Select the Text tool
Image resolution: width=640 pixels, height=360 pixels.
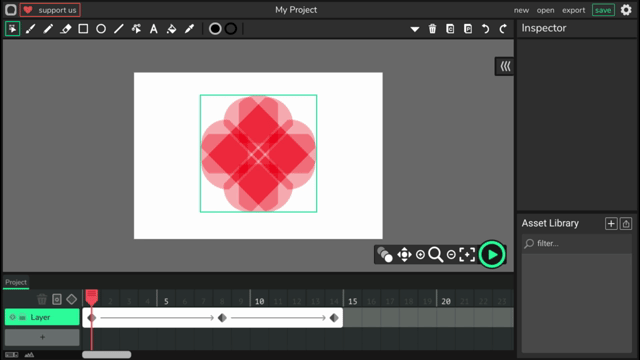click(x=153, y=29)
